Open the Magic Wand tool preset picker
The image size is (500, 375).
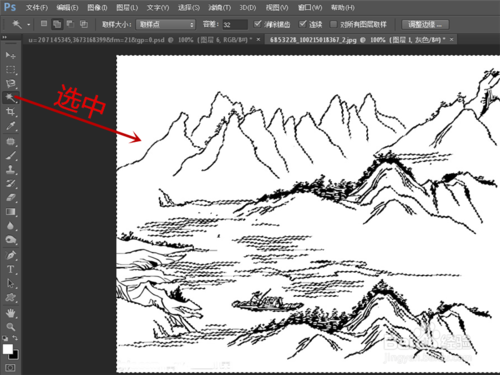(21, 24)
